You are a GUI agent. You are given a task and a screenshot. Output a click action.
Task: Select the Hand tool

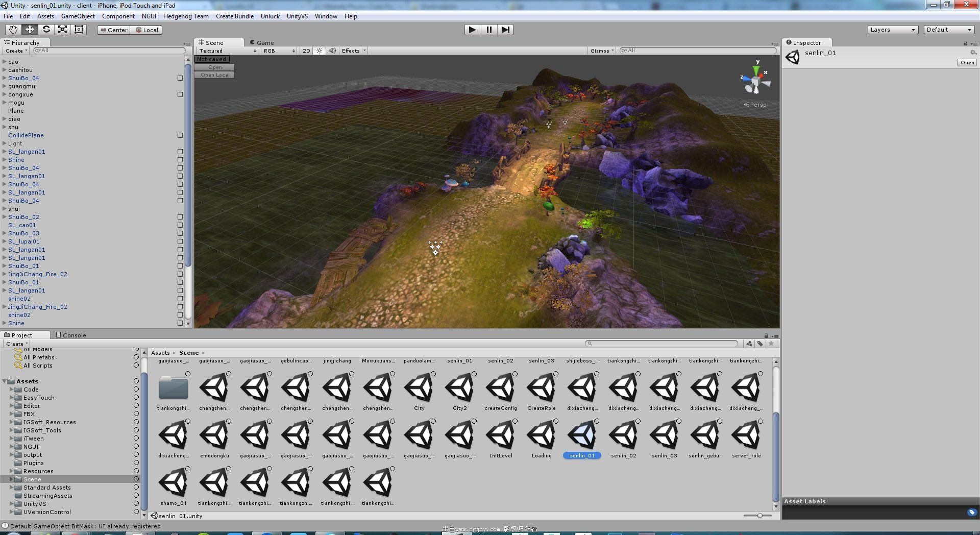tap(13, 30)
